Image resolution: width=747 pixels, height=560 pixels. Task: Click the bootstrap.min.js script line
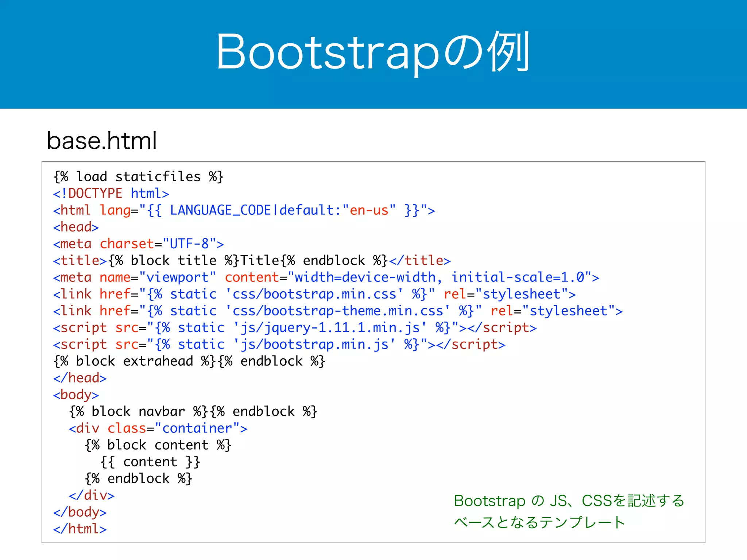coord(279,345)
